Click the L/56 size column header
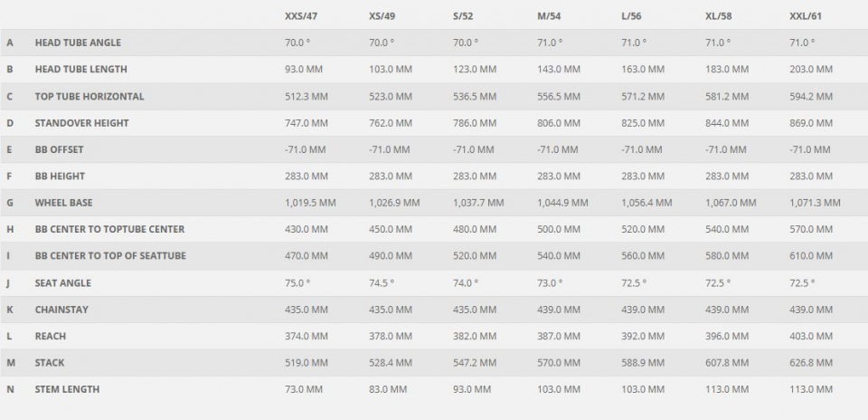Image resolution: width=868 pixels, height=420 pixels. point(631,16)
